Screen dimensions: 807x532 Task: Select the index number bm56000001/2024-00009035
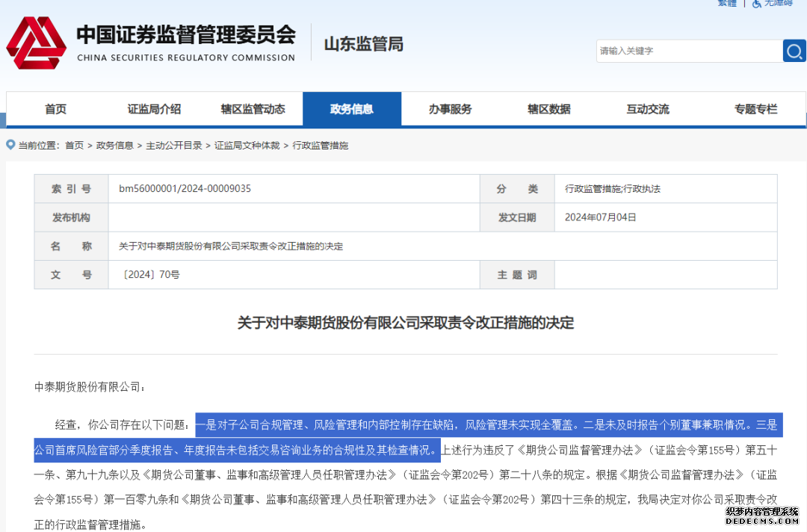[185, 189]
